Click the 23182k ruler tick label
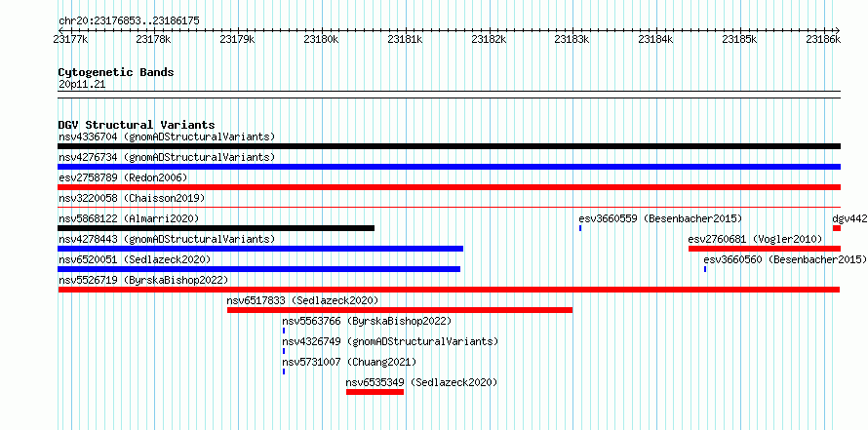 [489, 39]
